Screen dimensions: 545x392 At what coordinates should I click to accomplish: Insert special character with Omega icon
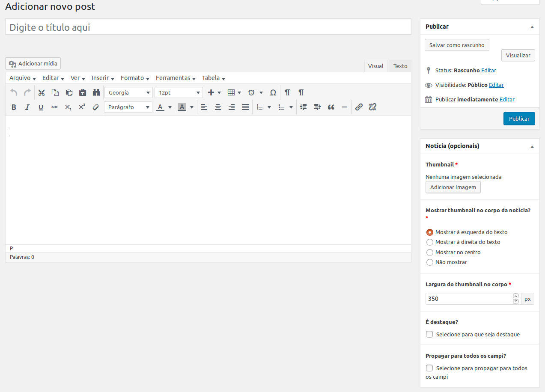273,92
